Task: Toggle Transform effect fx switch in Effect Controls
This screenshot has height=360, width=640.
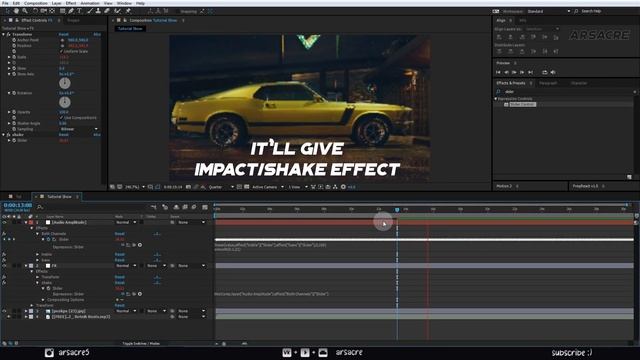Action: point(8,34)
